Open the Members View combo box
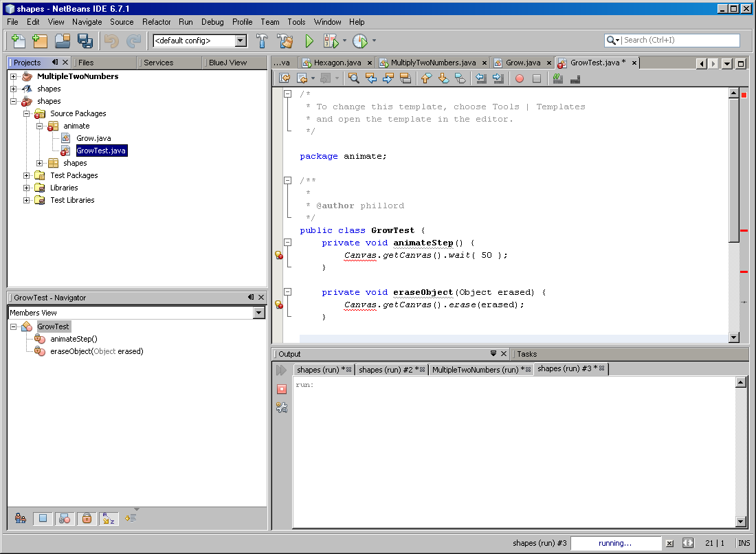The image size is (756, 554). [258, 313]
